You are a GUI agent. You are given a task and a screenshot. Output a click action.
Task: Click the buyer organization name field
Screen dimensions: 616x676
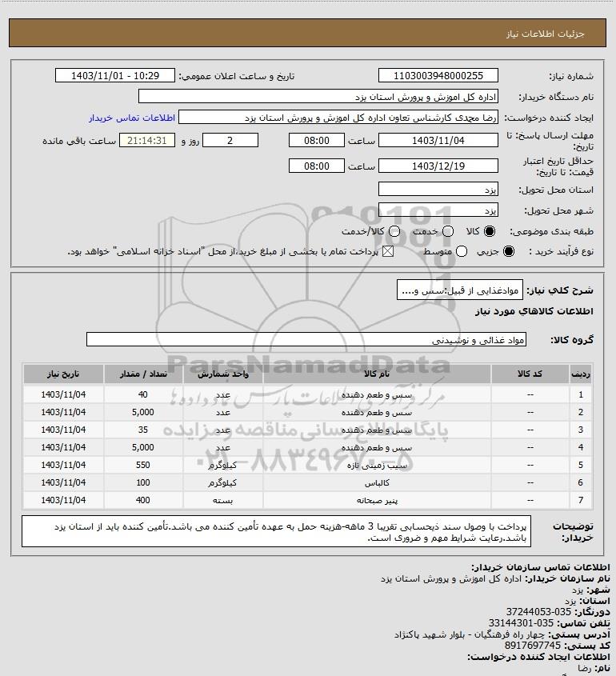(318, 97)
